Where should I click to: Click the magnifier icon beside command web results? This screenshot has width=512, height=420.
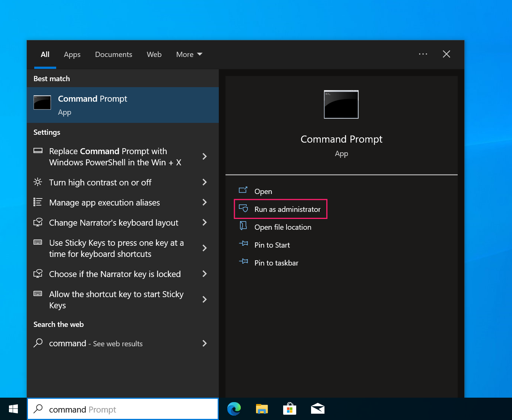point(38,343)
